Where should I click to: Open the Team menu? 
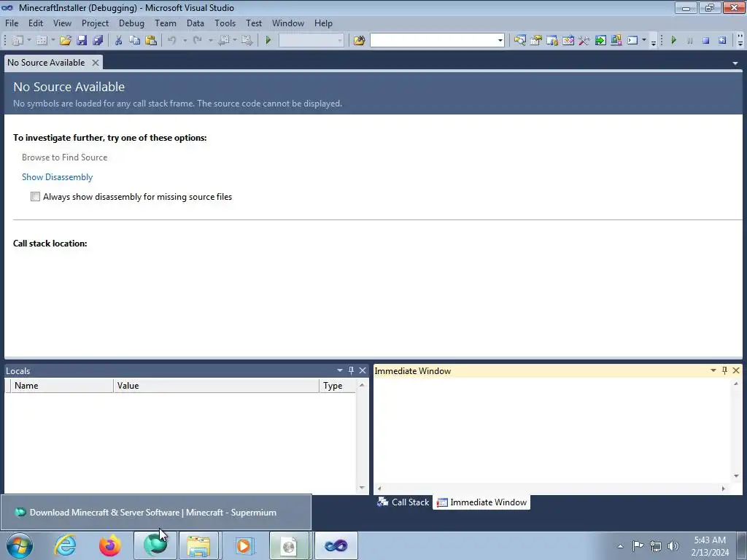(x=166, y=23)
